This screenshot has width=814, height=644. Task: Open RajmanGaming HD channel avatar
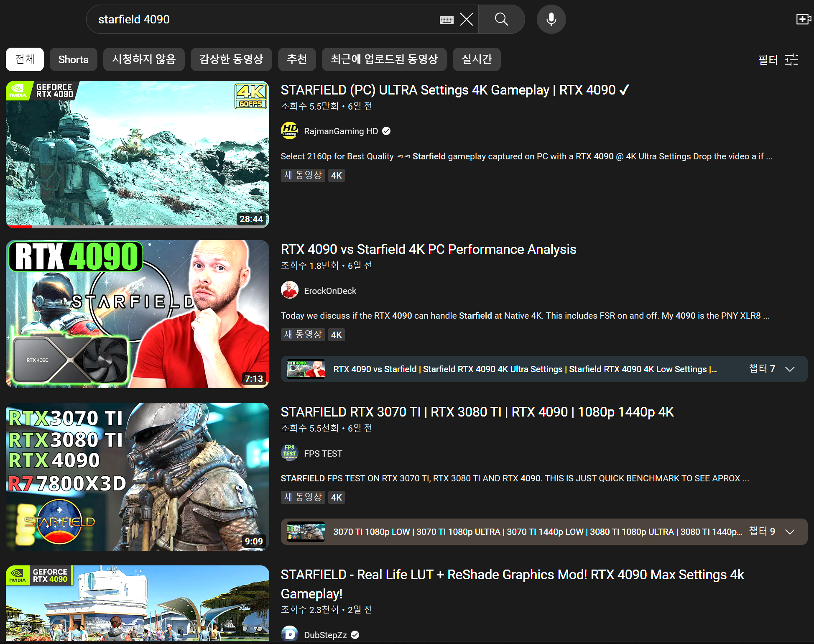coord(289,131)
